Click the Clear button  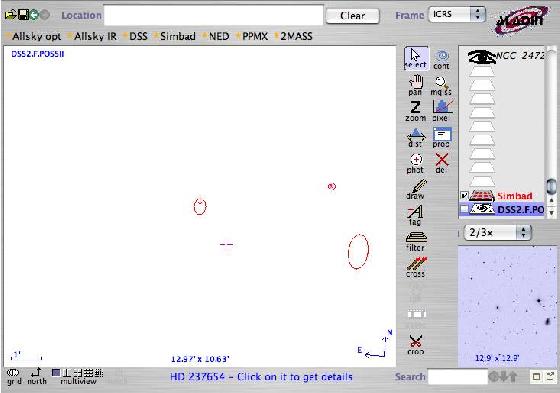point(352,16)
